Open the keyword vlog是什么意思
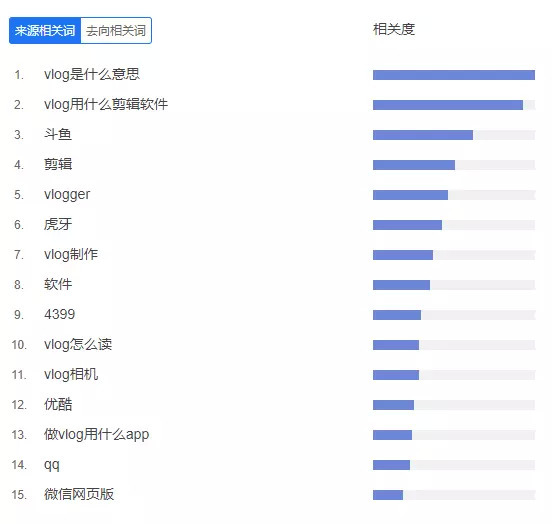This screenshot has width=552, height=524. 92,74
